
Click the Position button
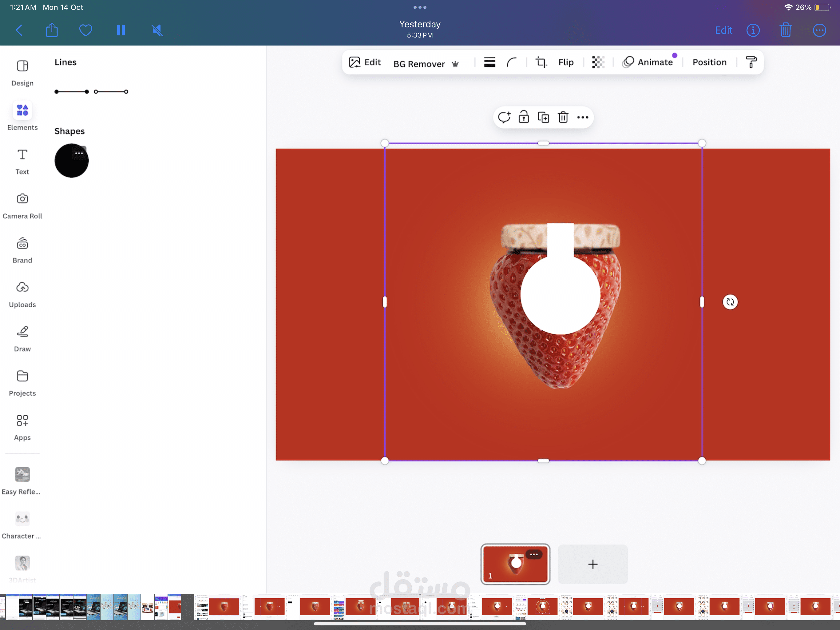pos(709,62)
